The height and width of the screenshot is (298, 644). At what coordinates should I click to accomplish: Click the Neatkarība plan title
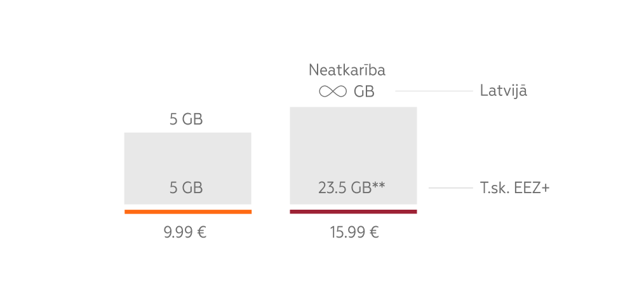347,70
